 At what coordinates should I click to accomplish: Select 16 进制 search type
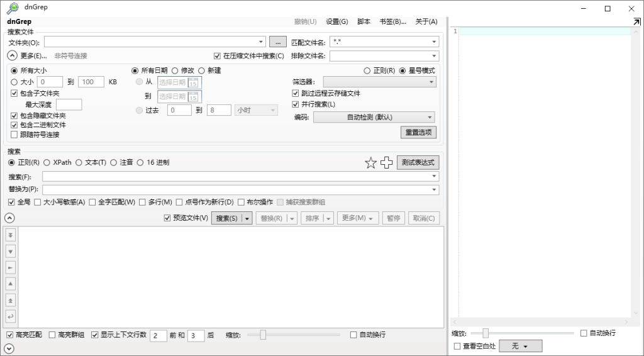(140, 163)
